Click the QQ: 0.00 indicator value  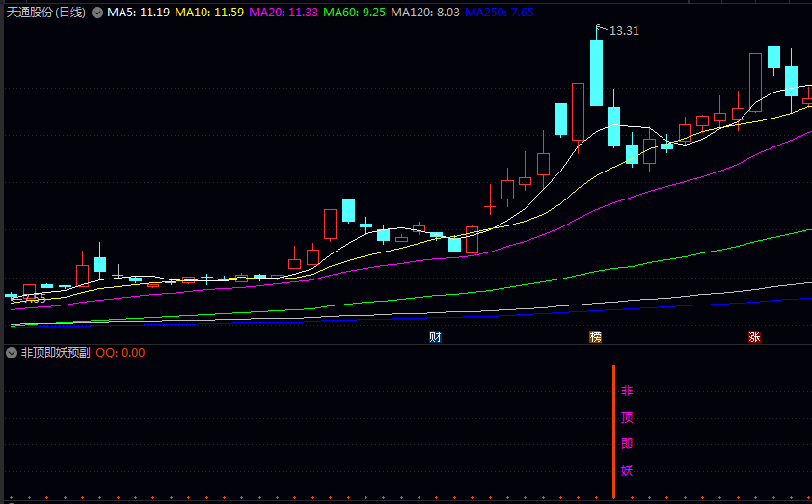pyautogui.click(x=121, y=353)
